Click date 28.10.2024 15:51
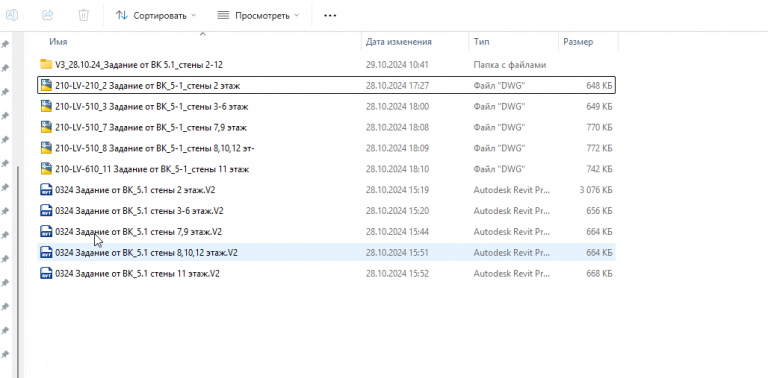The width and height of the screenshot is (768, 378). pos(397,253)
